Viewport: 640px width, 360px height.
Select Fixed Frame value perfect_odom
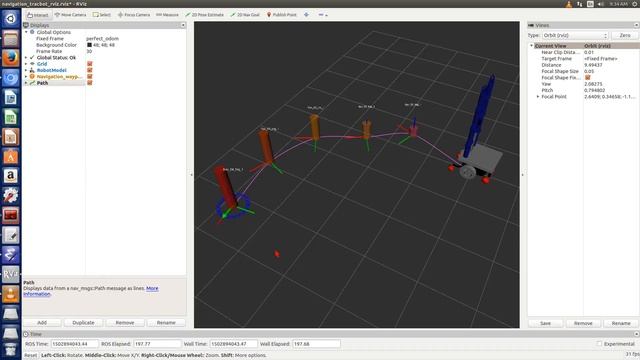pyautogui.click(x=102, y=38)
